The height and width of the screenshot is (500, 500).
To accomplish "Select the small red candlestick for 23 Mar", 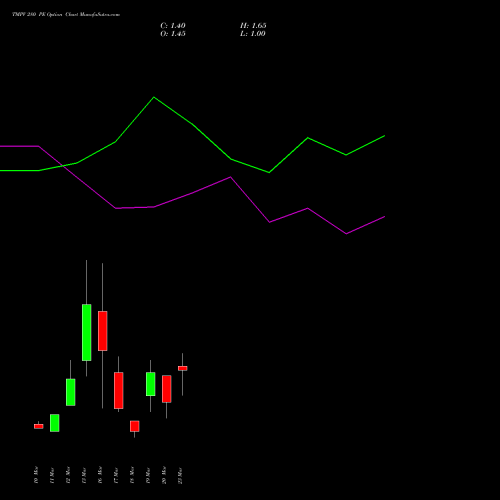I will pos(183,368).
